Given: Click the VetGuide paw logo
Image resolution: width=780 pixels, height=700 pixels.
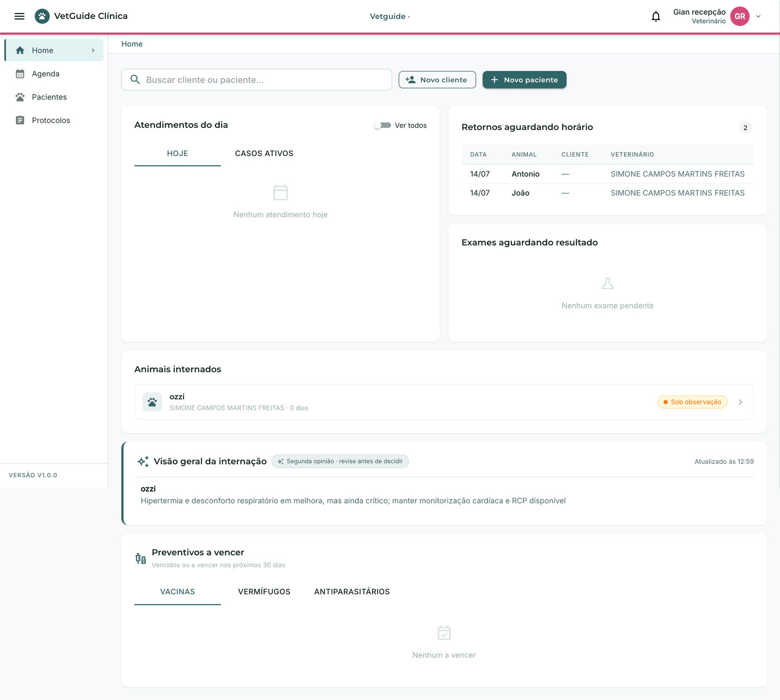Looking at the screenshot, I should pos(42,16).
